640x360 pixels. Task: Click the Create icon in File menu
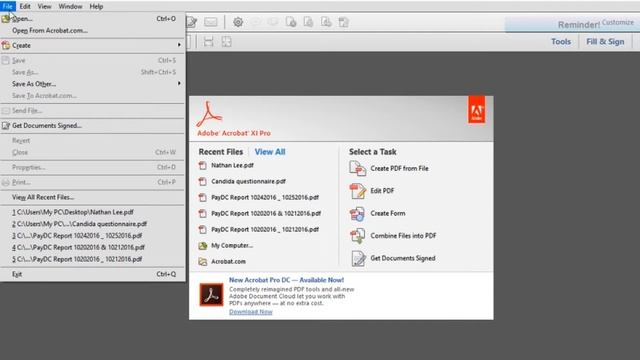click(x=6, y=45)
